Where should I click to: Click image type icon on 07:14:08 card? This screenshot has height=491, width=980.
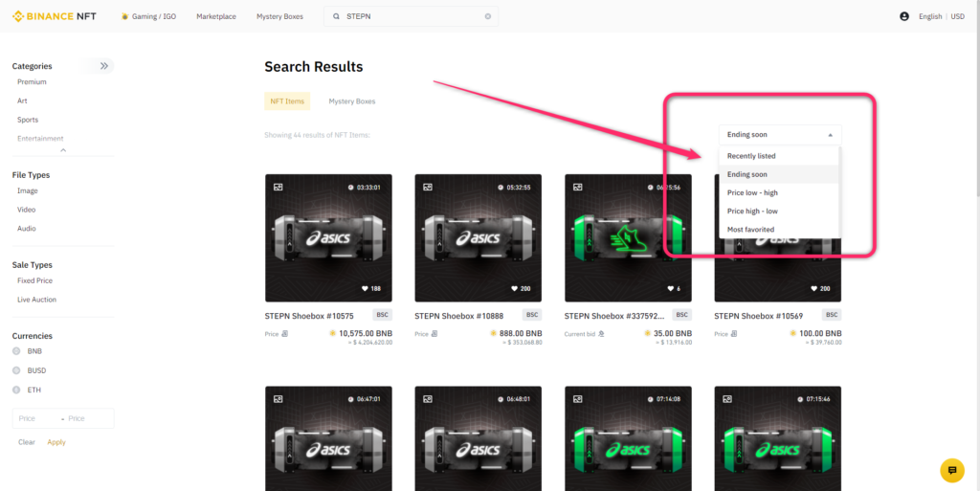[577, 398]
